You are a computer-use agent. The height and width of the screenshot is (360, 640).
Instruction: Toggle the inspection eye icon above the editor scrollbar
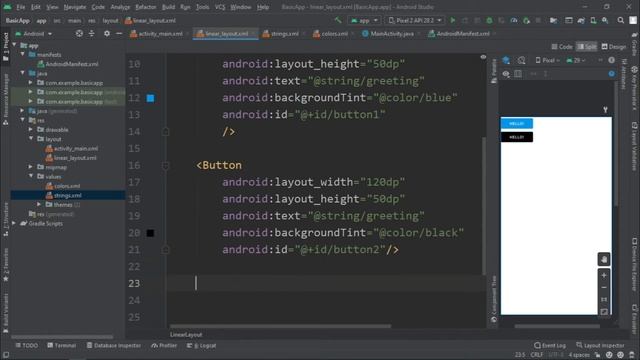483,57
